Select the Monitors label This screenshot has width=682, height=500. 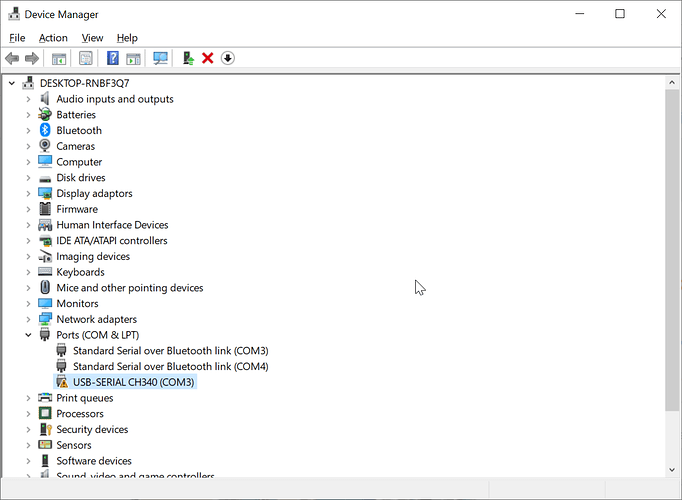tap(77, 303)
